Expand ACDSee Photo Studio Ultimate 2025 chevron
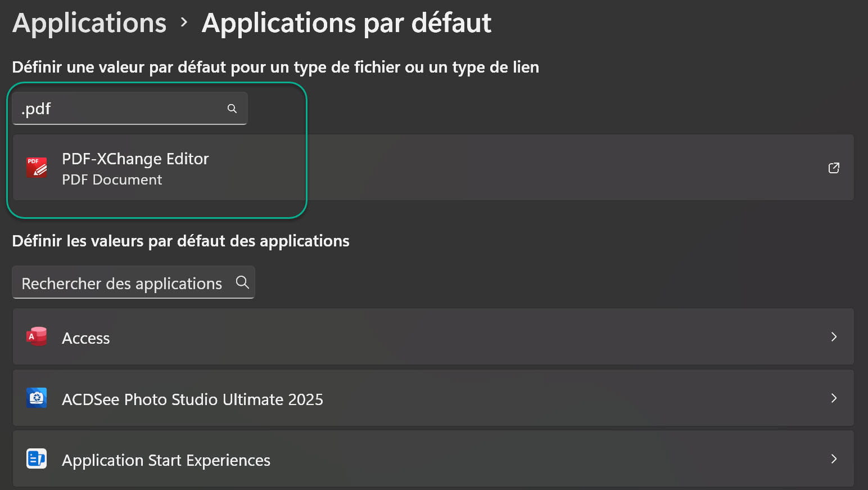Viewport: 868px width, 490px height. point(834,398)
